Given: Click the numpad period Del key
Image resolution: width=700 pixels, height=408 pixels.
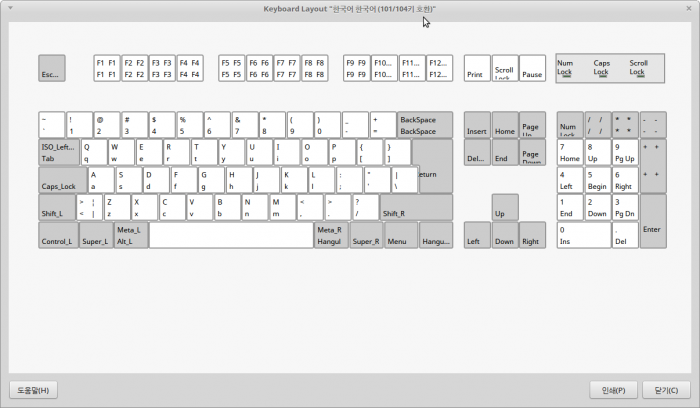Looking at the screenshot, I should click(x=625, y=235).
